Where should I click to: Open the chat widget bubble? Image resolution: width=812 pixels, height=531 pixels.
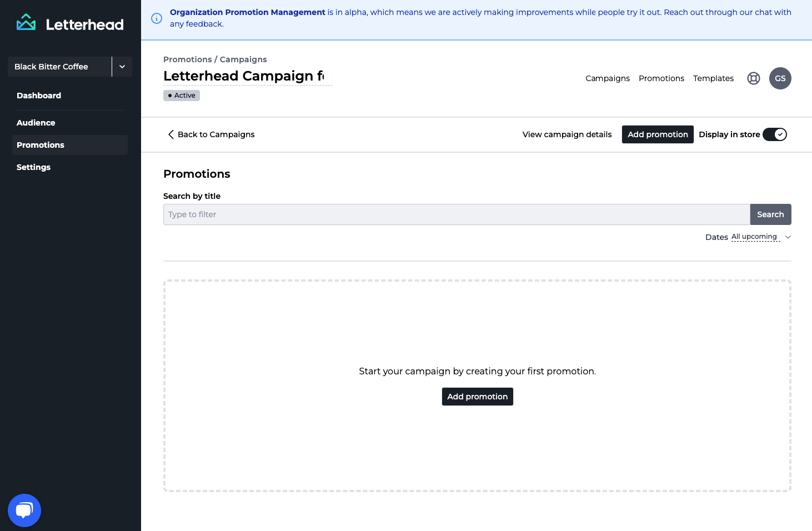point(24,510)
